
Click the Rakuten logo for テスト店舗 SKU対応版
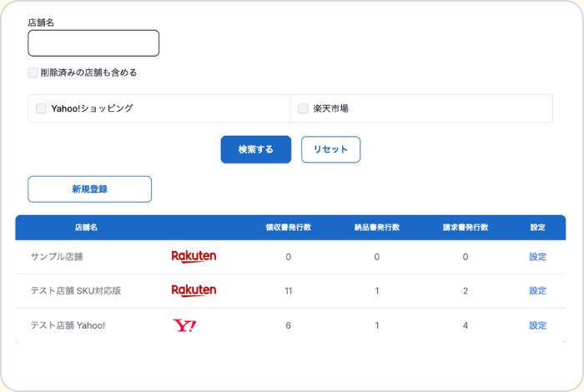(x=194, y=290)
